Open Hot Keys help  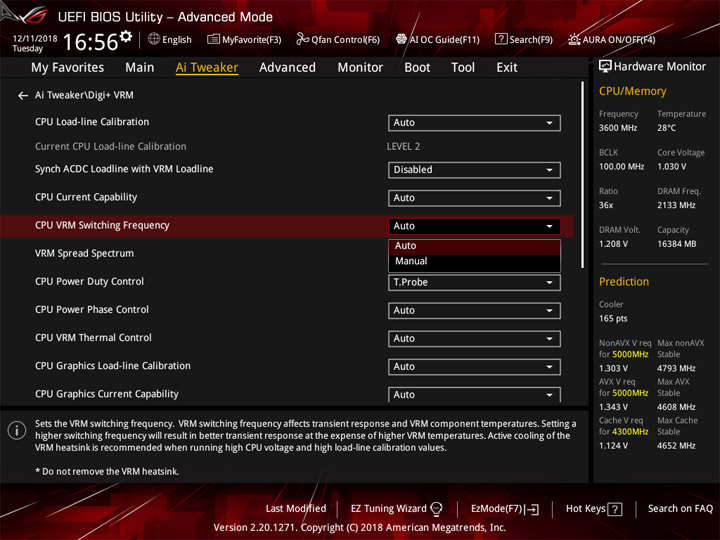[x=594, y=509]
